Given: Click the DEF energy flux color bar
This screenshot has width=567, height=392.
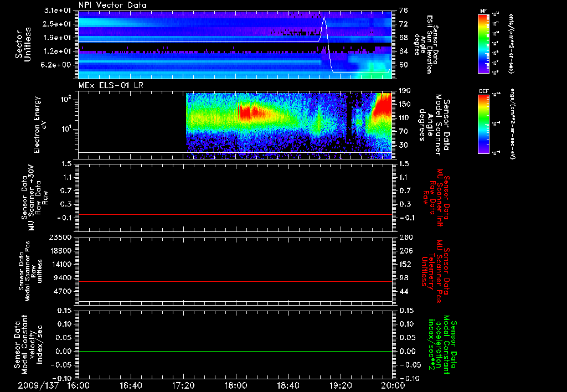Looking at the screenshot, I should [483, 124].
